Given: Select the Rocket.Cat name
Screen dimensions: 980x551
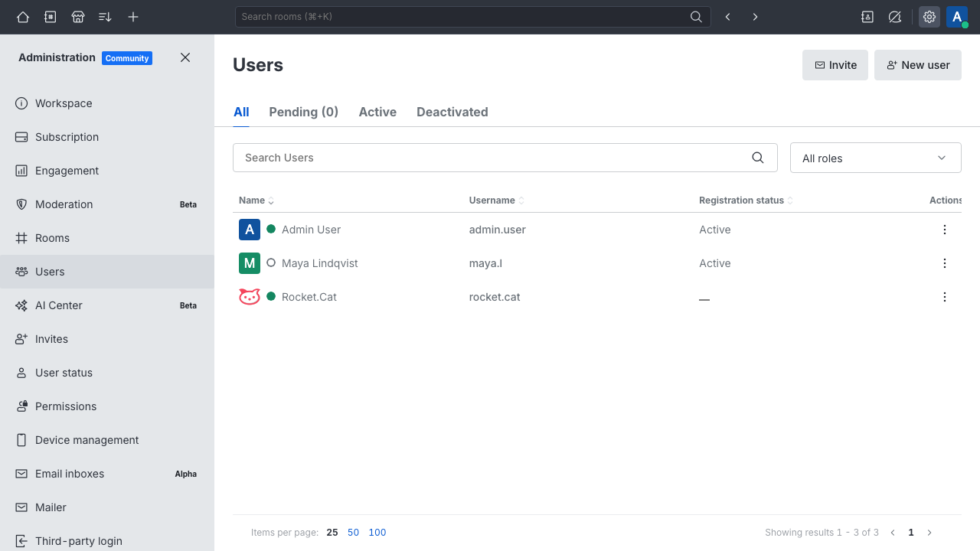Looking at the screenshot, I should click(x=309, y=297).
